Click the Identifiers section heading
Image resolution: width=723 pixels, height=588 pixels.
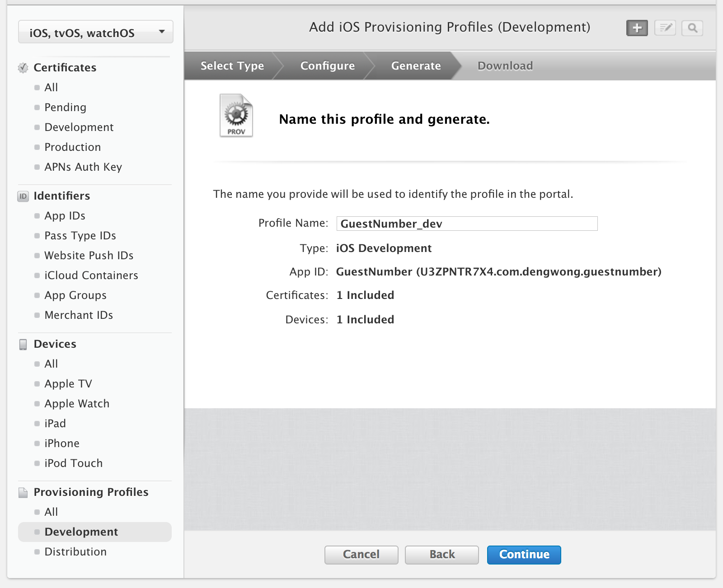(61, 196)
